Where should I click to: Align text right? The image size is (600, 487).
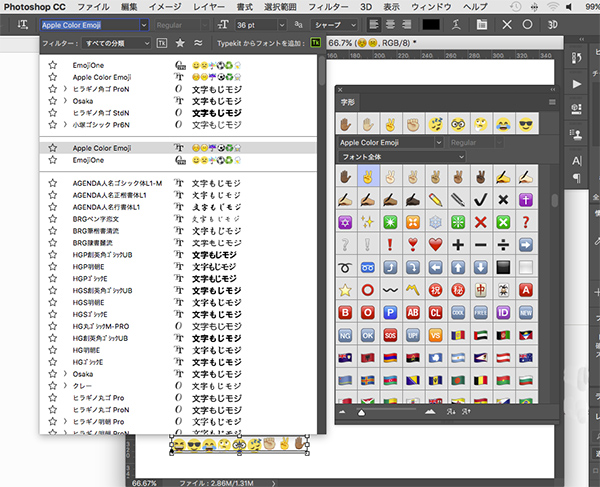[x=407, y=25]
